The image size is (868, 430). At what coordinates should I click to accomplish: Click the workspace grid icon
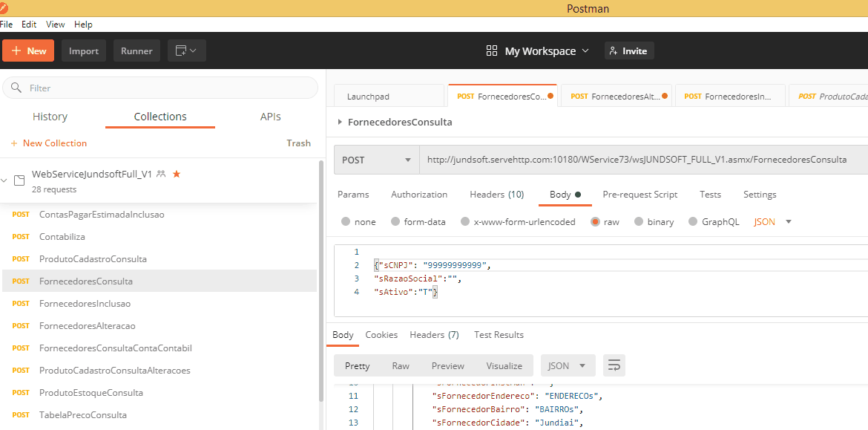tap(491, 51)
